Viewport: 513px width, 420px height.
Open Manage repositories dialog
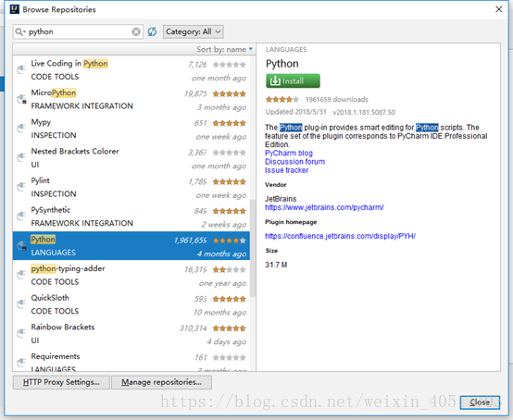point(161,382)
